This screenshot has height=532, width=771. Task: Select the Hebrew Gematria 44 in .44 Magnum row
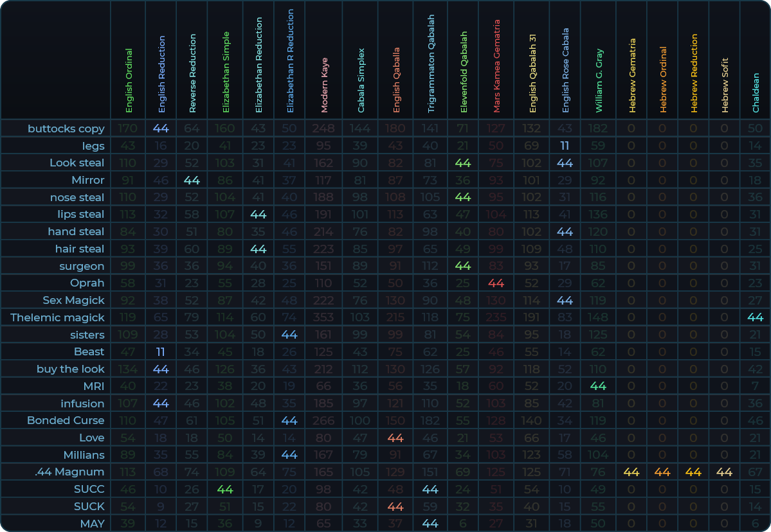(631, 472)
